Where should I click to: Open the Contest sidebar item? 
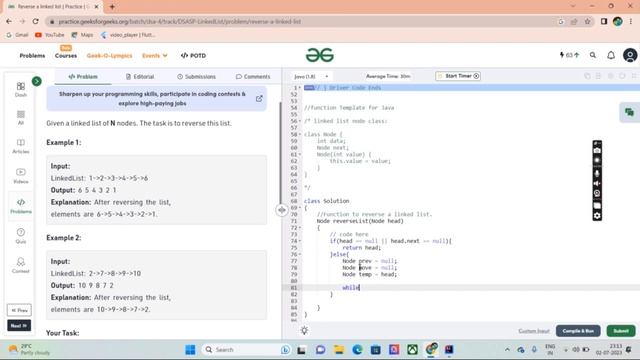tap(20, 265)
